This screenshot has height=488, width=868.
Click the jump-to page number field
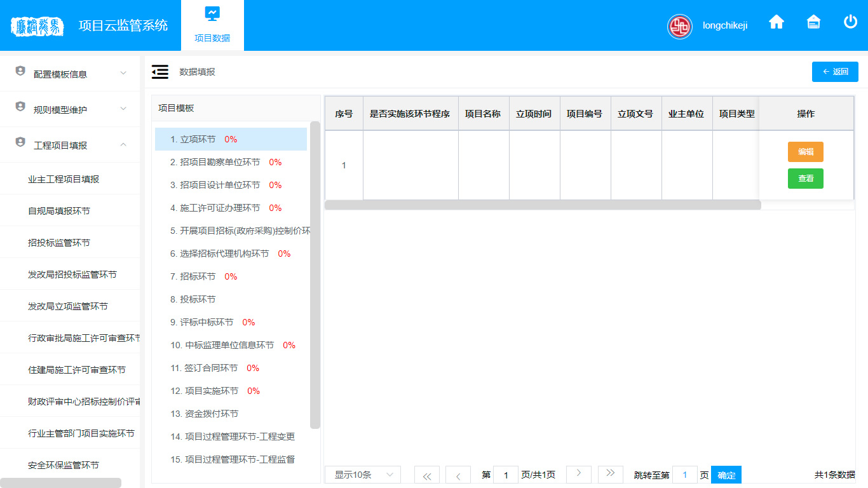pyautogui.click(x=685, y=475)
